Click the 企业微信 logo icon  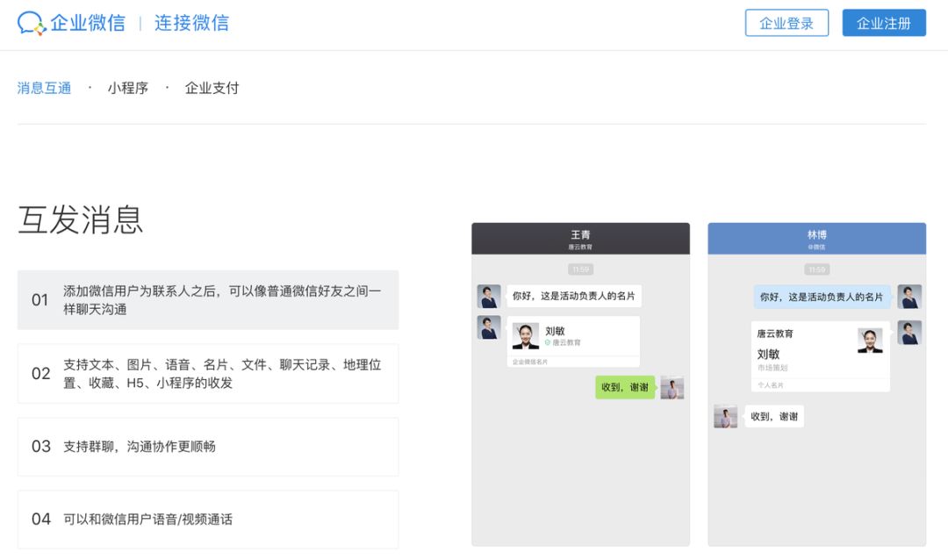pyautogui.click(x=32, y=23)
